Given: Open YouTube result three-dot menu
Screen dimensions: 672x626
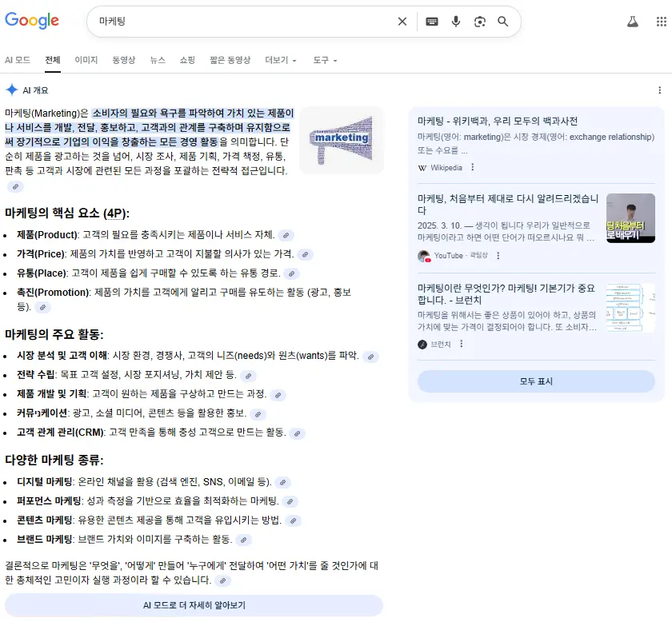Looking at the screenshot, I should pos(498,256).
